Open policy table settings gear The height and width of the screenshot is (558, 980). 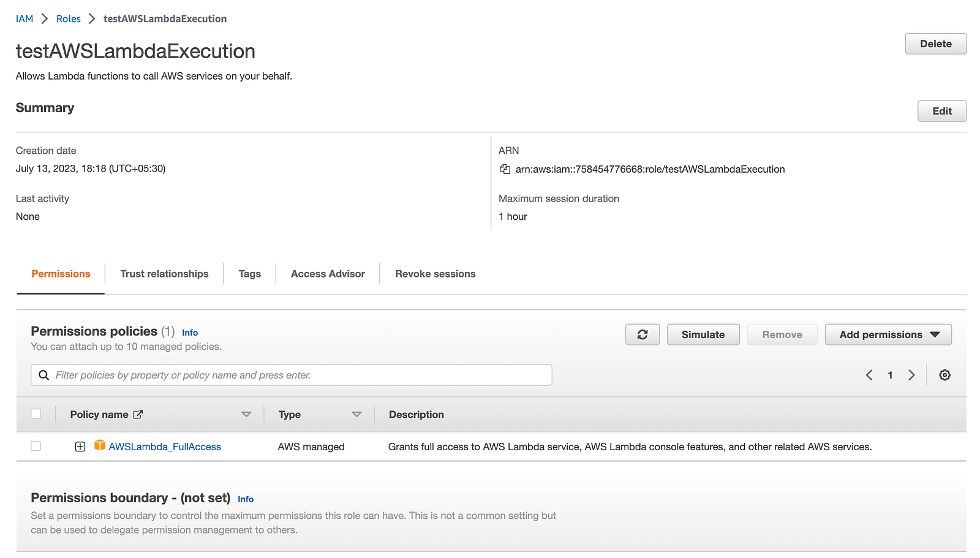tap(944, 375)
